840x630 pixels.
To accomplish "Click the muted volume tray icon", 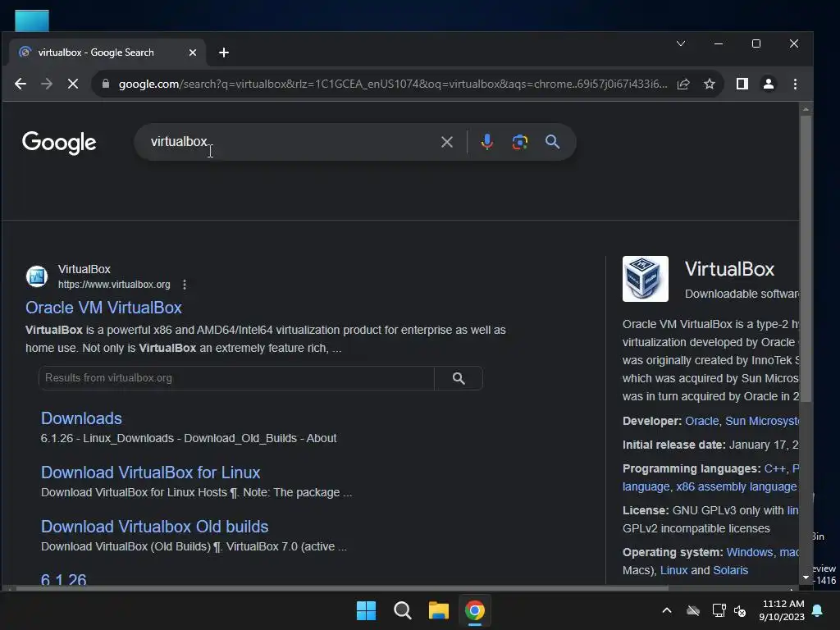I will tap(741, 610).
